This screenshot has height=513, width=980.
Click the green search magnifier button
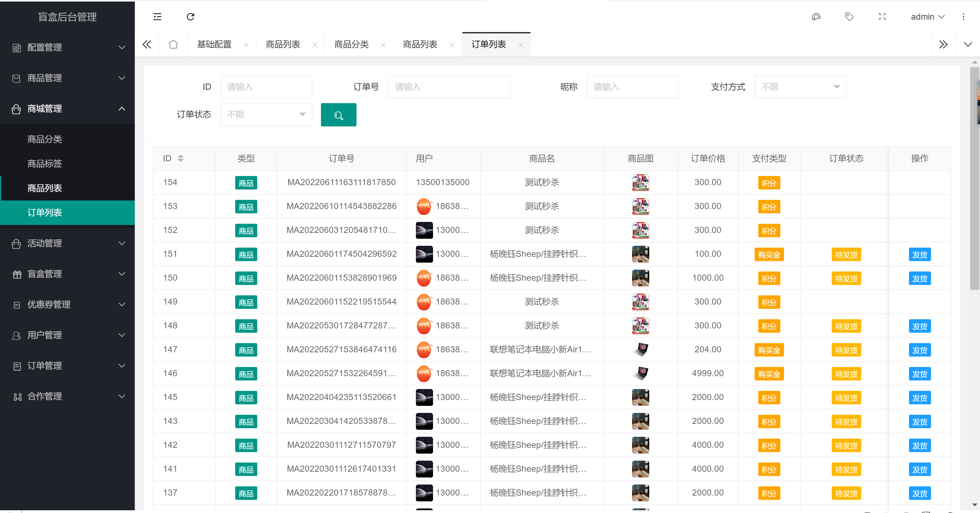point(338,114)
